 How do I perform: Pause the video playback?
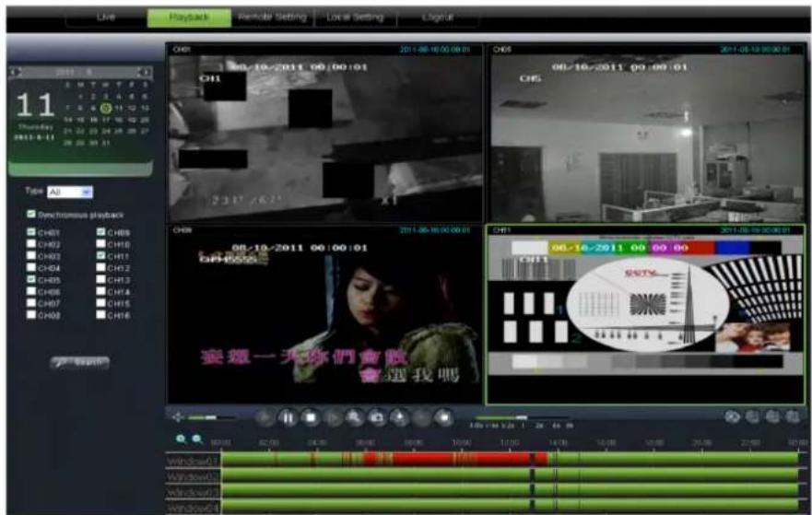[288, 417]
